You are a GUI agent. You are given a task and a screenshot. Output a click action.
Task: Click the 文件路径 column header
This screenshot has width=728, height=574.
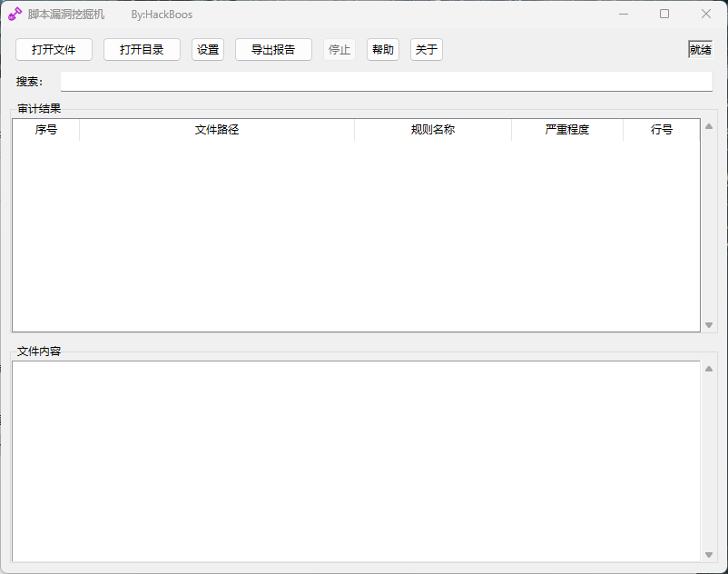tap(217, 130)
